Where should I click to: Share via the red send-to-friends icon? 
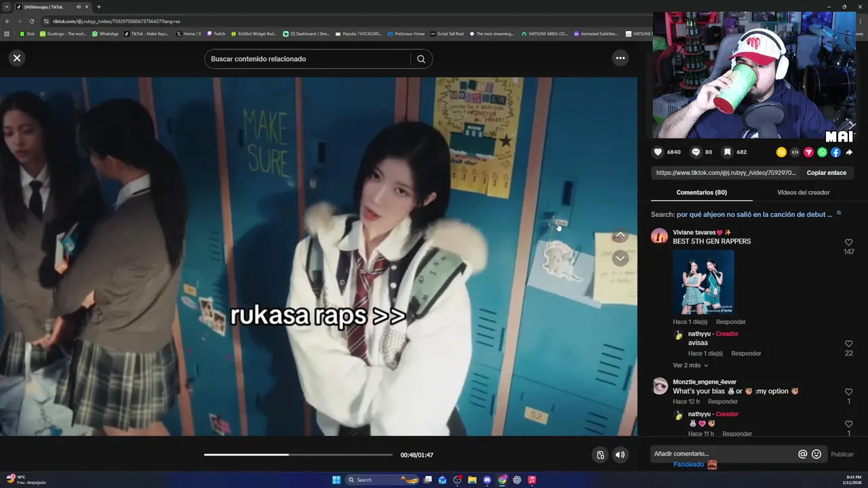pyautogui.click(x=808, y=152)
